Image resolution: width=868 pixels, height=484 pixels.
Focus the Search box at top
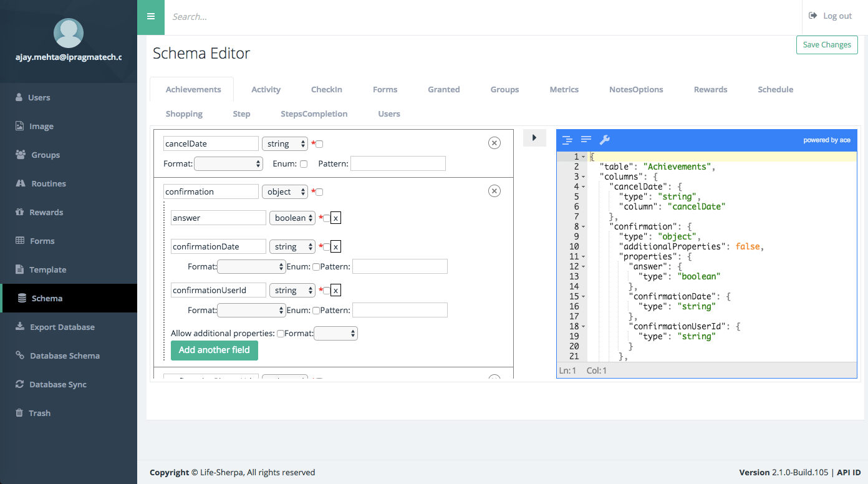(483, 17)
